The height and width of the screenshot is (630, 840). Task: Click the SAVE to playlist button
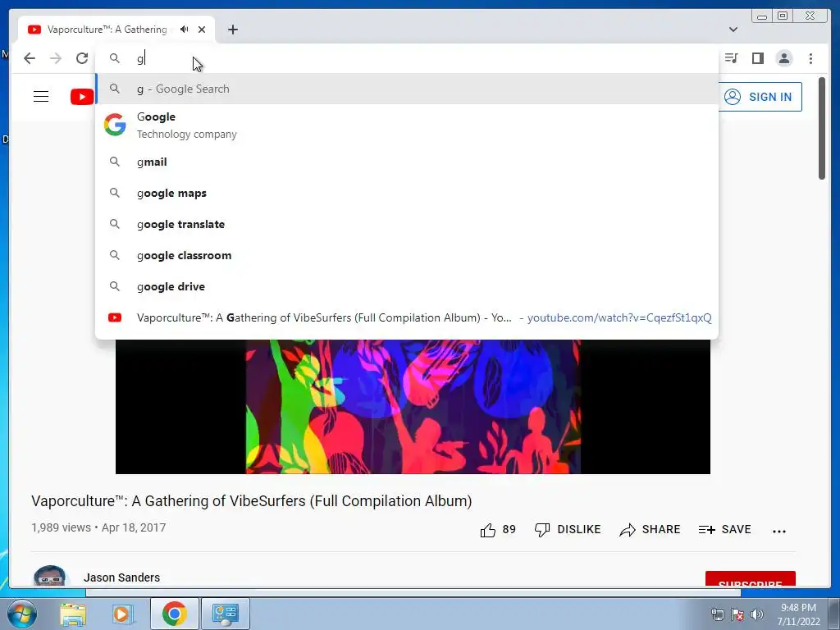pos(725,529)
